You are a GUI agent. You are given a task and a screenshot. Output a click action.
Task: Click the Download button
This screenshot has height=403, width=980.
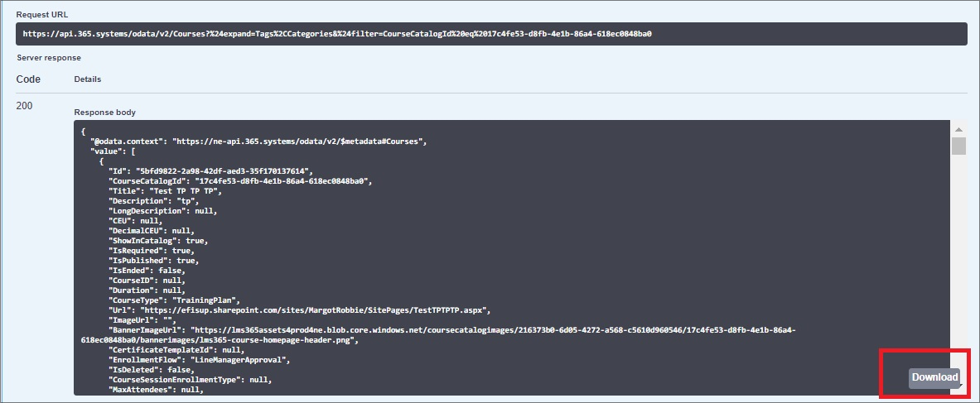(934, 377)
